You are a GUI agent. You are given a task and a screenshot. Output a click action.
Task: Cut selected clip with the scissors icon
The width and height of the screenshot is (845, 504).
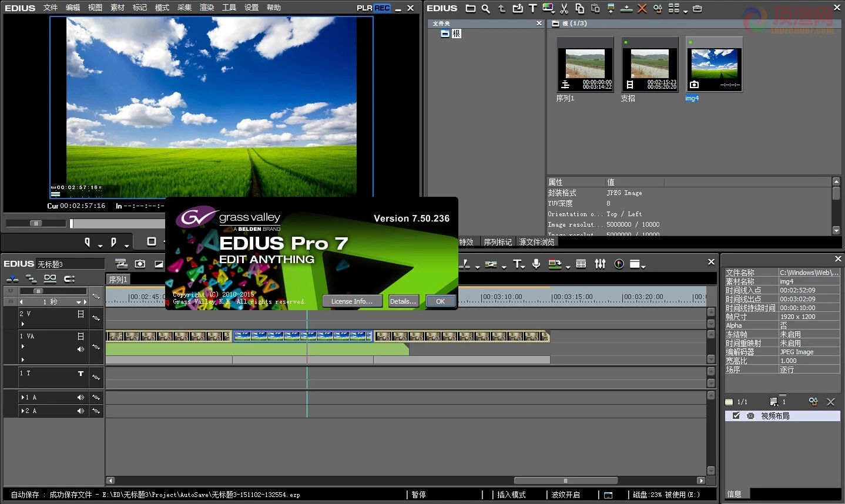tap(564, 8)
